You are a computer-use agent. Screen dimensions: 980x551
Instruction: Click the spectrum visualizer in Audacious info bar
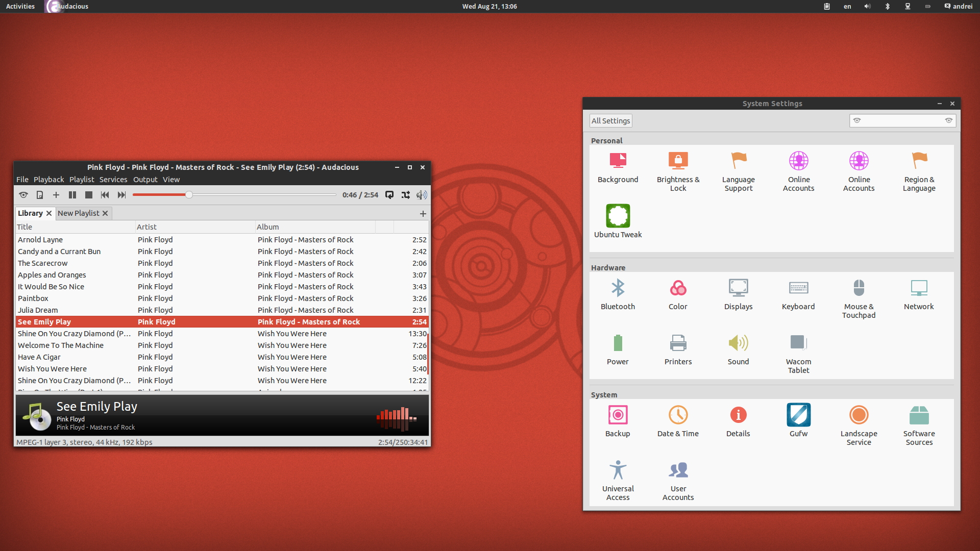tap(397, 419)
